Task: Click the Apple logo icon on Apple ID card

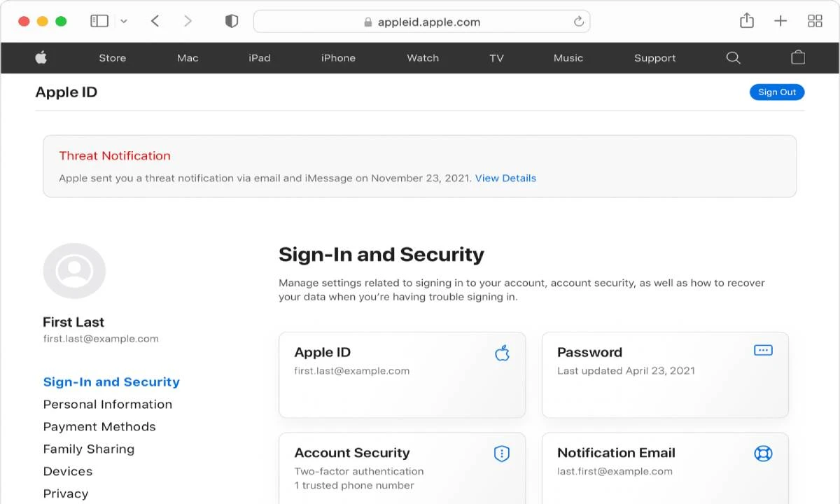Action: click(x=502, y=352)
